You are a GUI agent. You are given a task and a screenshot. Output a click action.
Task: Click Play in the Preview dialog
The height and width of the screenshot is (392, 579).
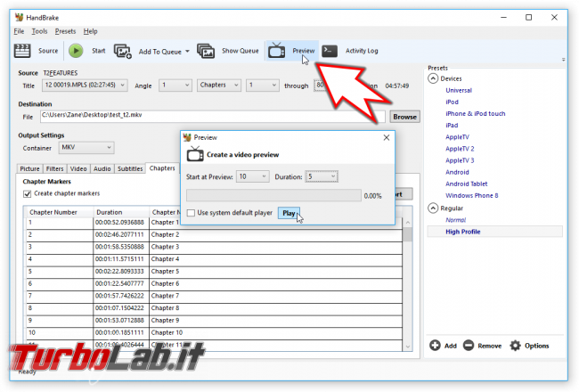(x=289, y=213)
